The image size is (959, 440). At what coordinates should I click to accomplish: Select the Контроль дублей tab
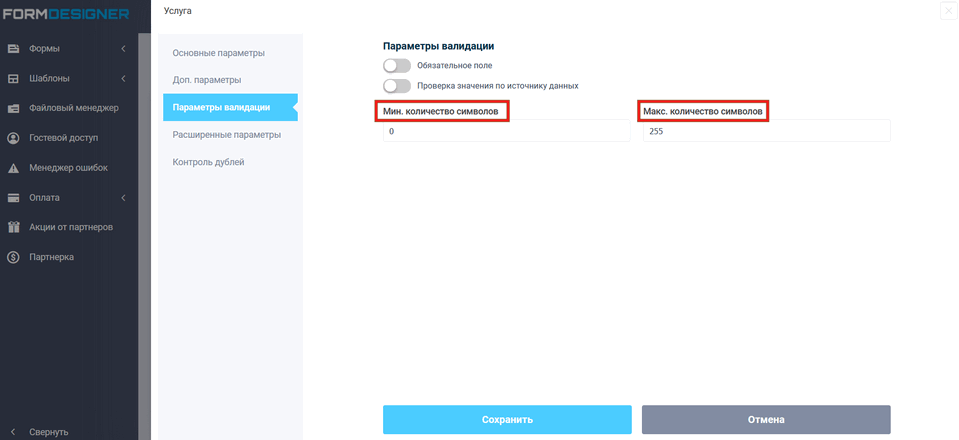coord(208,162)
